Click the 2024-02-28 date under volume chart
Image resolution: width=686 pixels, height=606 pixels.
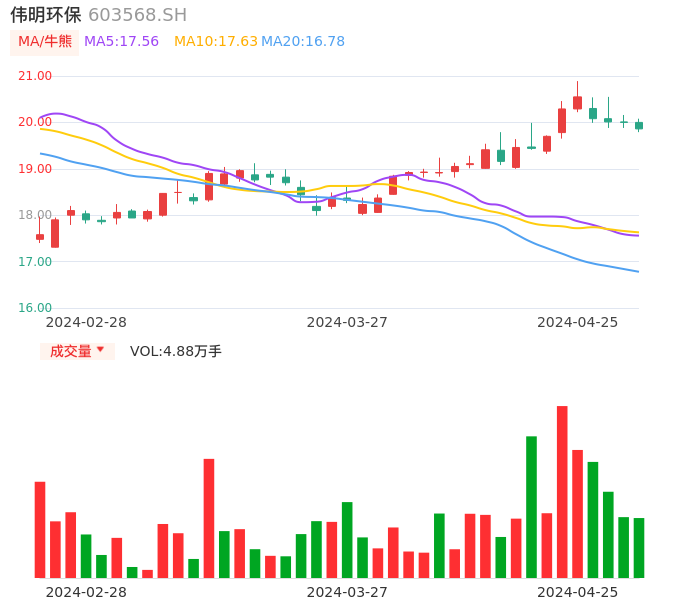click(x=86, y=592)
